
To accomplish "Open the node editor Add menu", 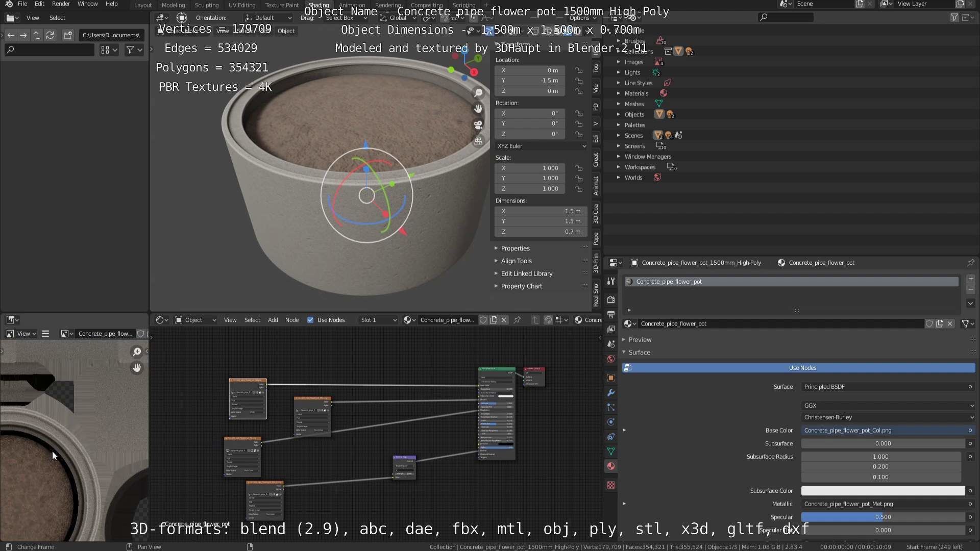I will pos(273,320).
